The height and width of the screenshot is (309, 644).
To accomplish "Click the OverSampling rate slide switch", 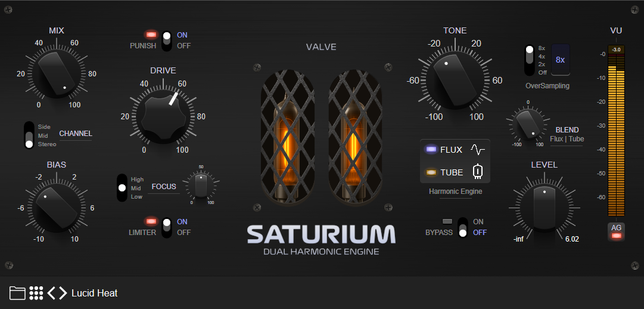I will (x=529, y=60).
